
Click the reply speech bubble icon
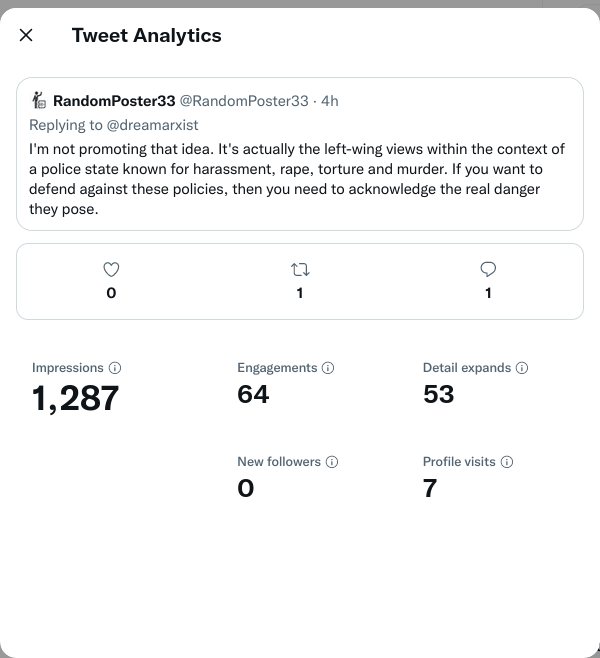coord(488,269)
